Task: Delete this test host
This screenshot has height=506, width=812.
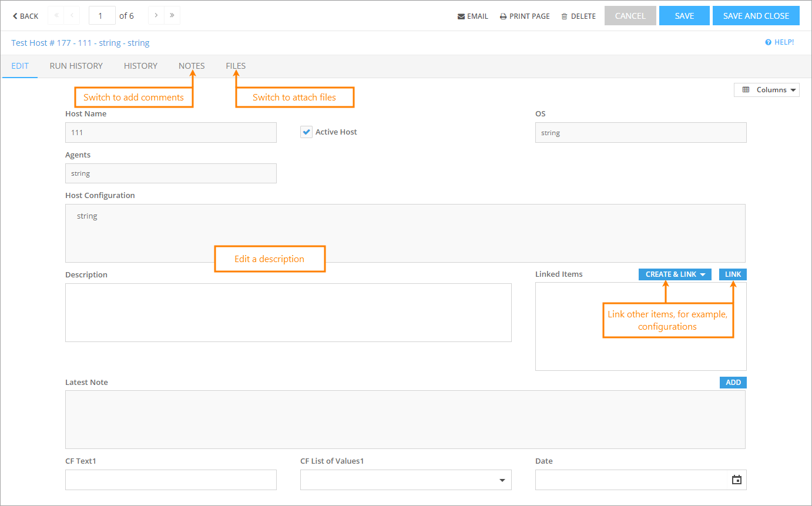Action: click(x=578, y=16)
